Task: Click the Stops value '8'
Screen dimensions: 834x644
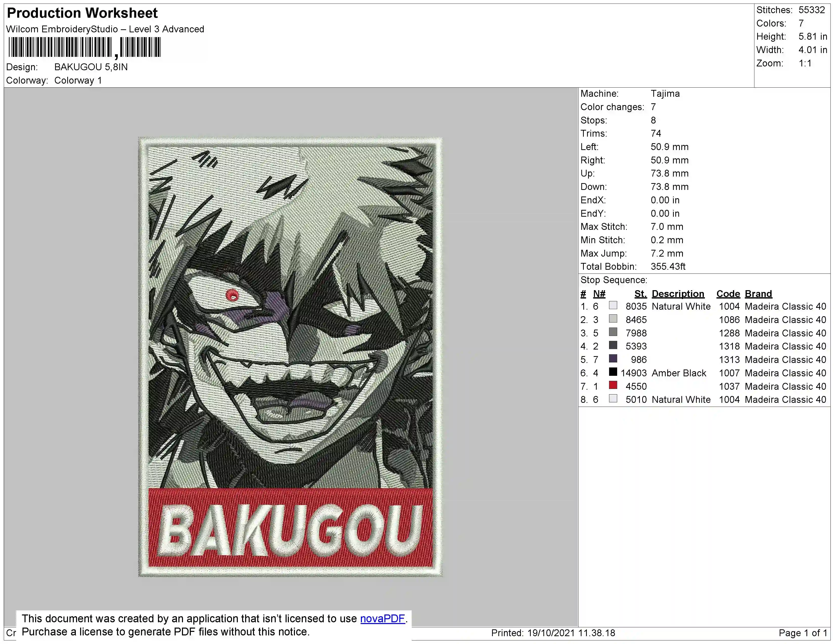Action: point(653,120)
